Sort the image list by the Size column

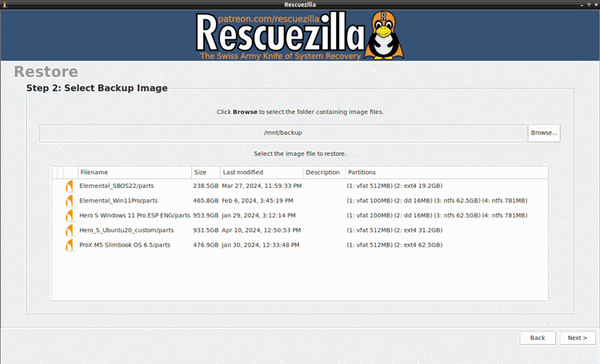[x=205, y=172]
